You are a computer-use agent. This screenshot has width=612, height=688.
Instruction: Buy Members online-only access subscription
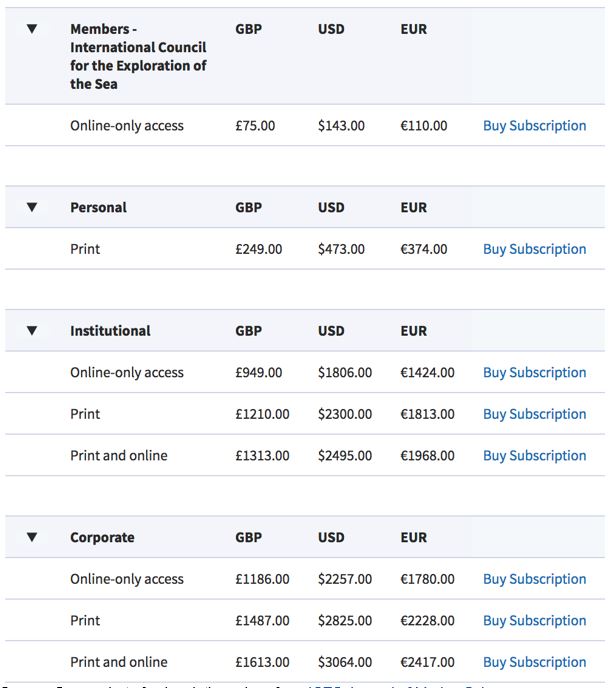(534, 126)
